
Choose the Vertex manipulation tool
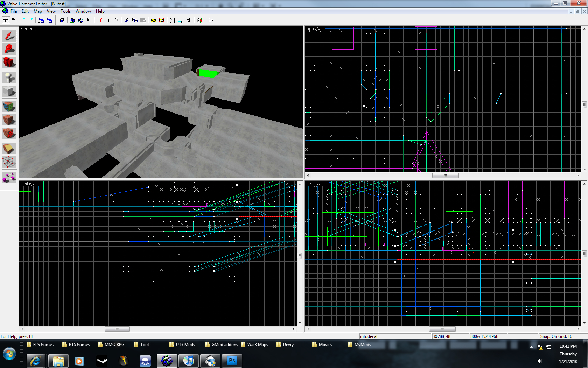(9, 162)
